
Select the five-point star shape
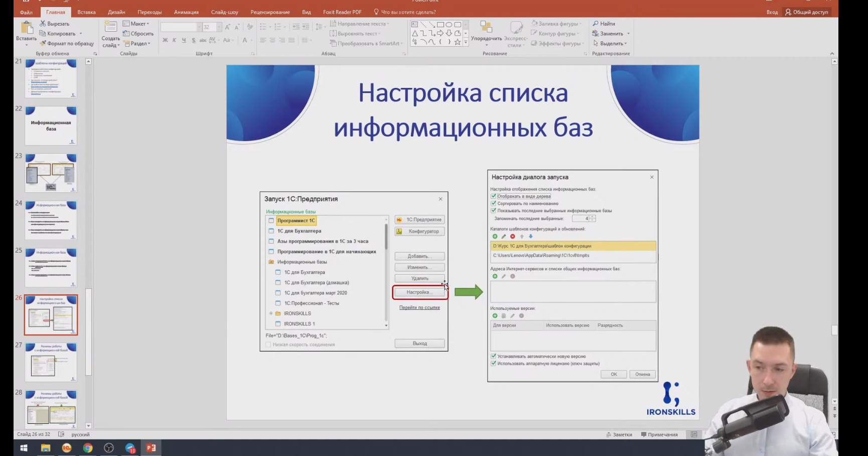457,42
